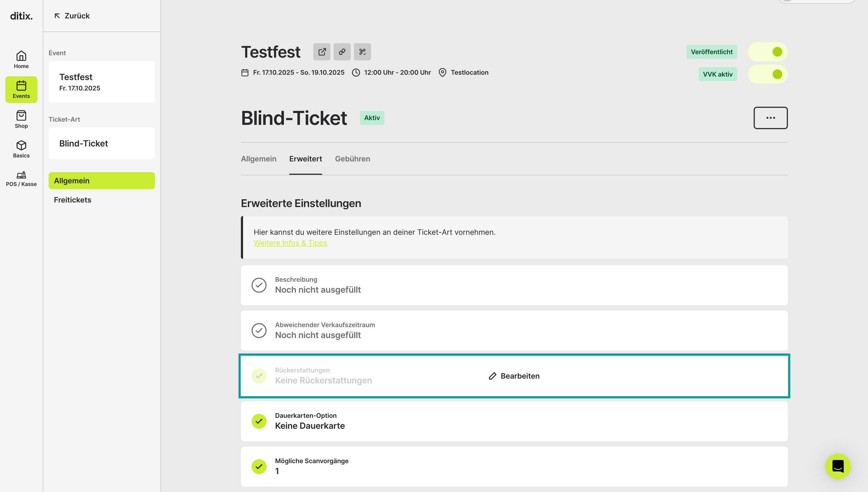Open the three-dots menu for Blind-Ticket

(x=770, y=118)
